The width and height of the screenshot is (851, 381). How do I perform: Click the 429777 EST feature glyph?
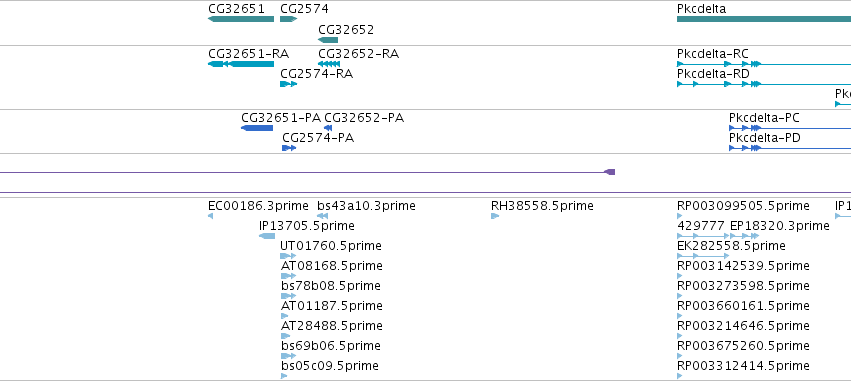(x=703, y=236)
